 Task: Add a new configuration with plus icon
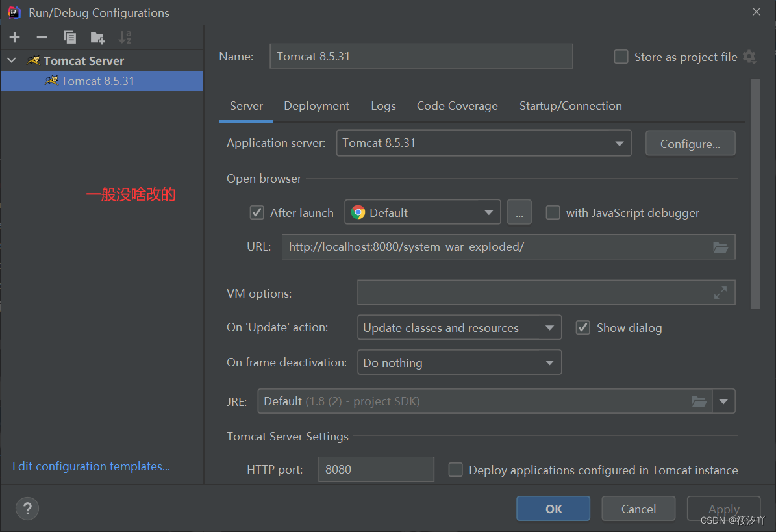pos(14,37)
